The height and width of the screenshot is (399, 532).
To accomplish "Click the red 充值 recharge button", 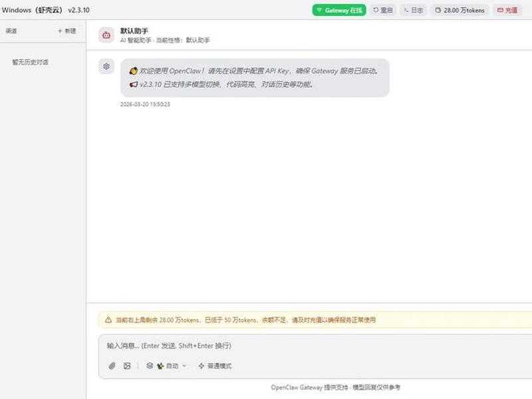I will click(x=507, y=10).
